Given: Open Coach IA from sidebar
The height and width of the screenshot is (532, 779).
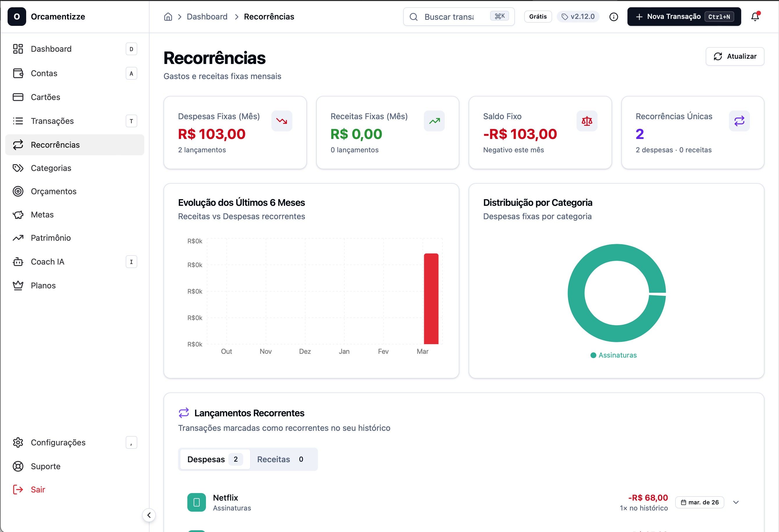Looking at the screenshot, I should 48,262.
